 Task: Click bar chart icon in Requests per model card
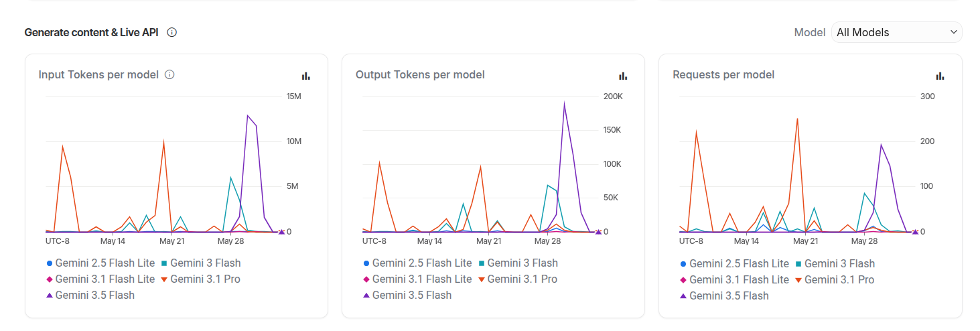tap(940, 76)
